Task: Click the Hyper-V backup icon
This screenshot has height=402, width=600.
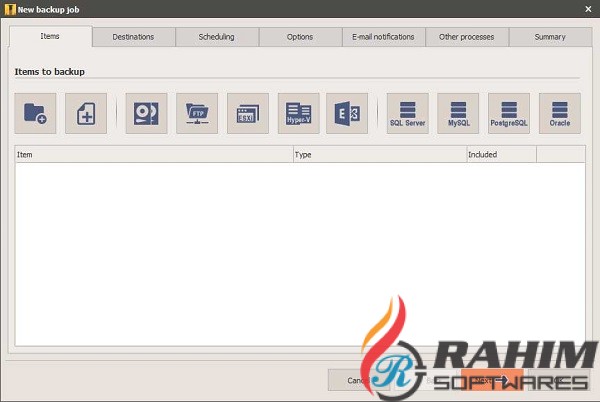Action: (298, 113)
